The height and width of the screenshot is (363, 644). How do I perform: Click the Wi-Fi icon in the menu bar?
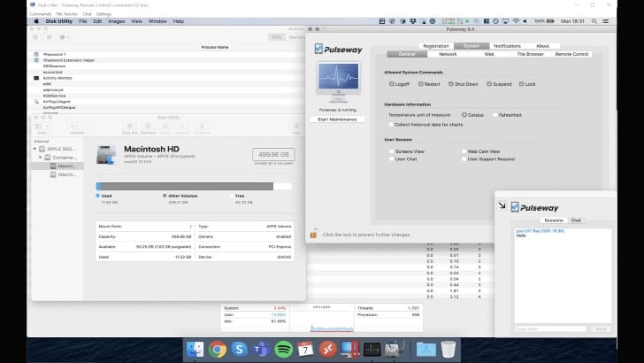pyautogui.click(x=516, y=21)
